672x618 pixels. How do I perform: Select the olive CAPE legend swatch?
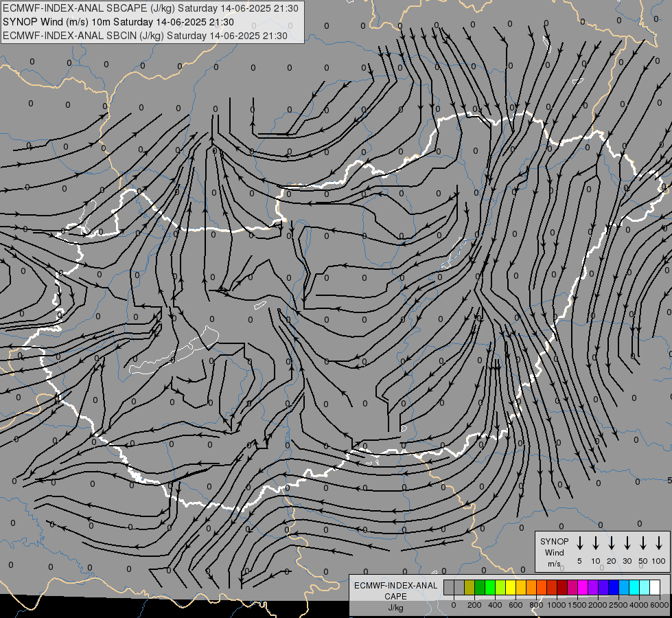[x=470, y=587]
